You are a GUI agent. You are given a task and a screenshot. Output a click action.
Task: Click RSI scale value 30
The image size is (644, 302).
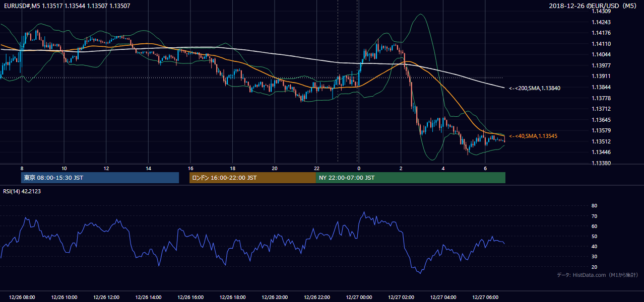point(594,256)
